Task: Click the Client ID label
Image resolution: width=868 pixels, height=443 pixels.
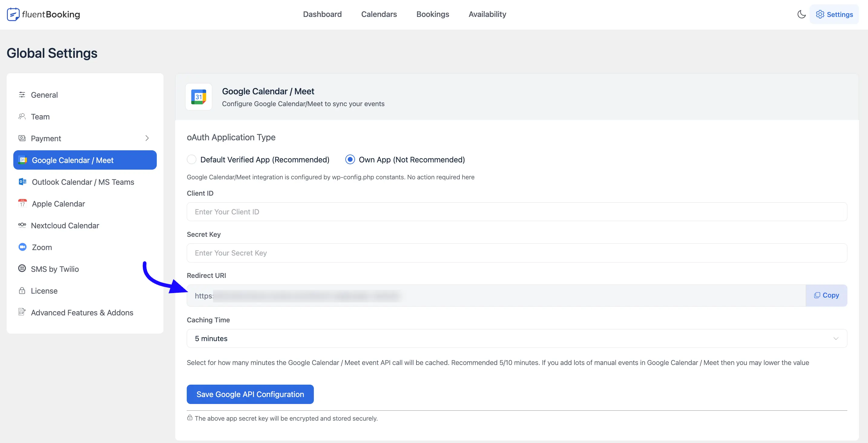Action: click(200, 193)
